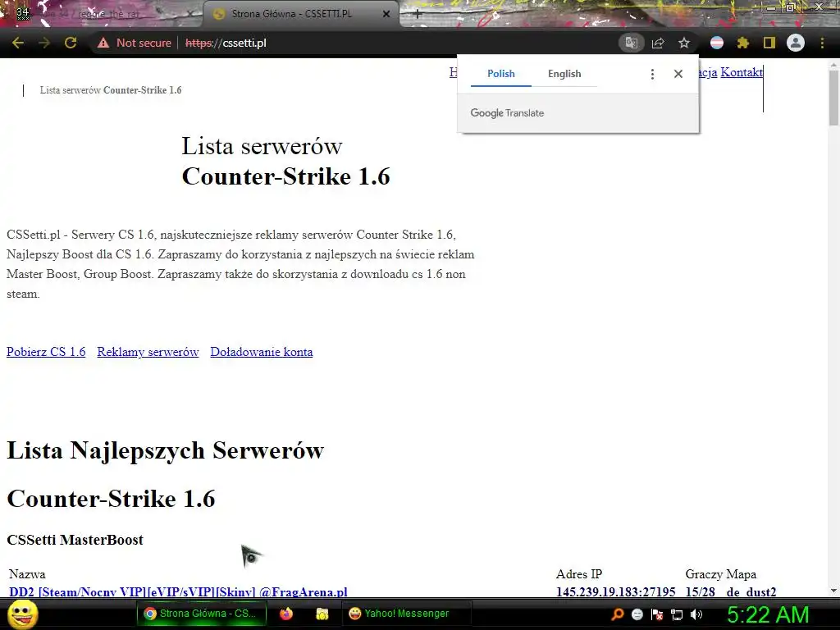Click the page vertical scrollbar thumb

[x=833, y=98]
